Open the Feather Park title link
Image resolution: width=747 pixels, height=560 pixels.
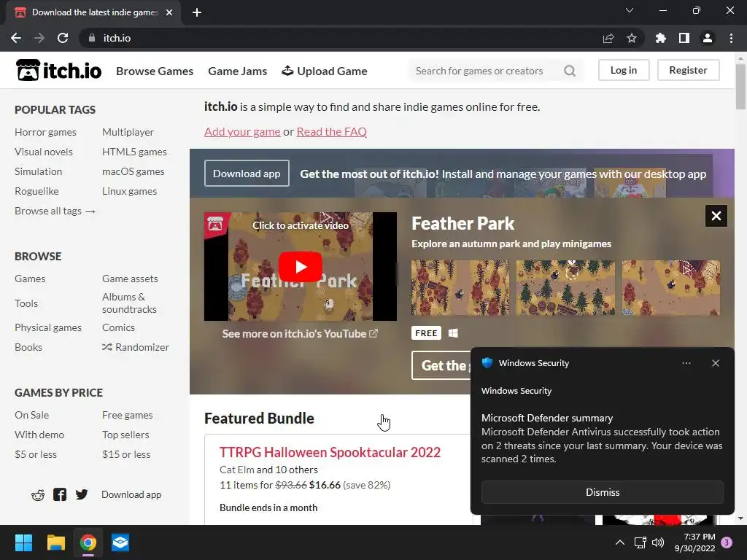point(463,223)
